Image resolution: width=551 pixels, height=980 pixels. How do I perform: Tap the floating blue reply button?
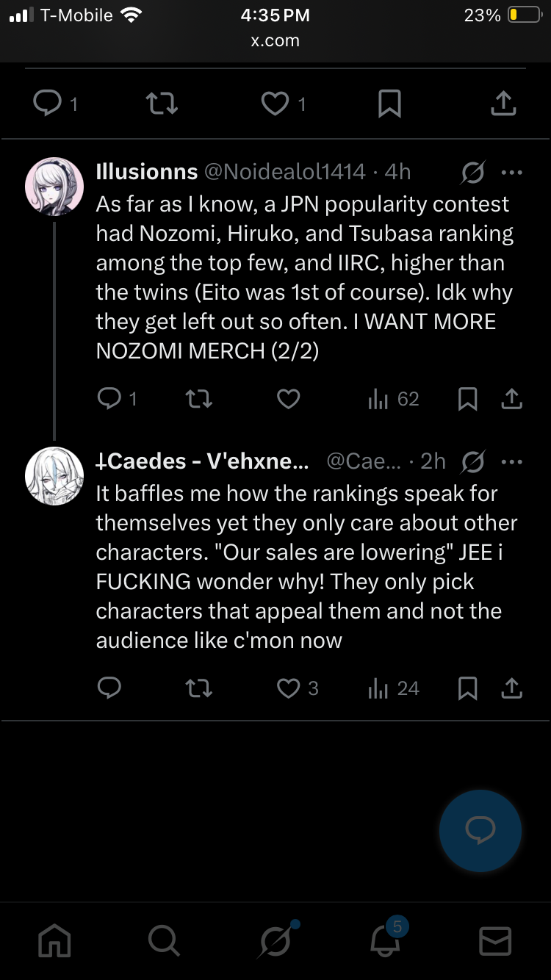480,830
